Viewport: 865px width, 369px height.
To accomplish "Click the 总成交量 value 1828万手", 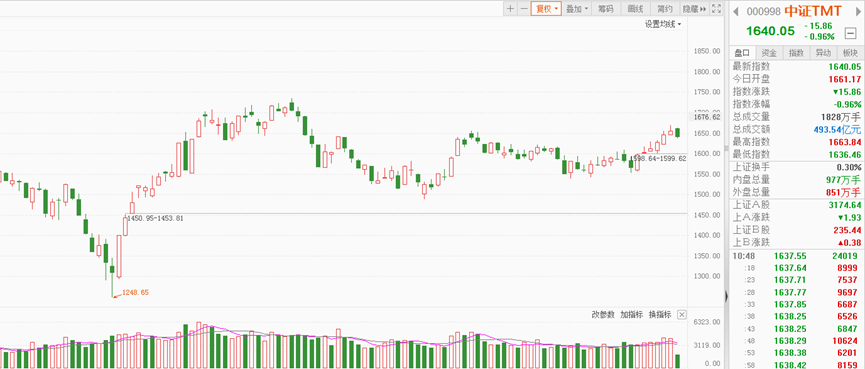I will click(x=841, y=117).
